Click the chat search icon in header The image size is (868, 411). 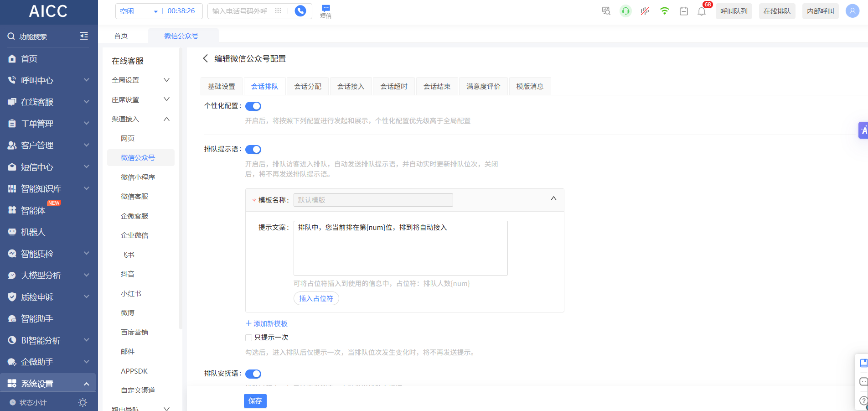(606, 11)
